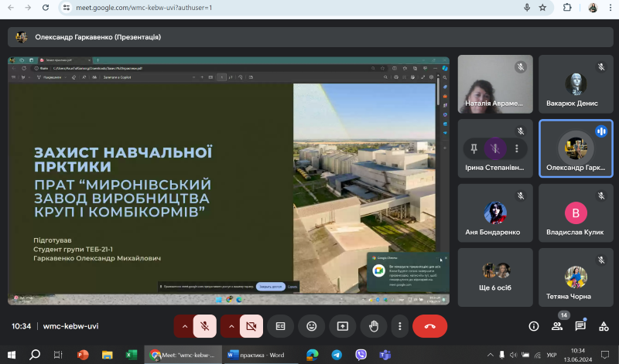Viewport: 619px width, 364px height.
Task: Open Microsoft Teams from the taskbar
Action: coord(385,355)
